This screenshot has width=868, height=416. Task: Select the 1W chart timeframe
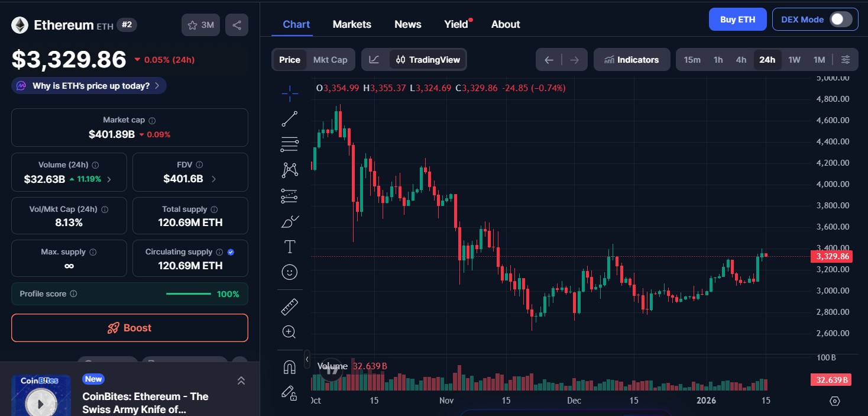point(794,59)
